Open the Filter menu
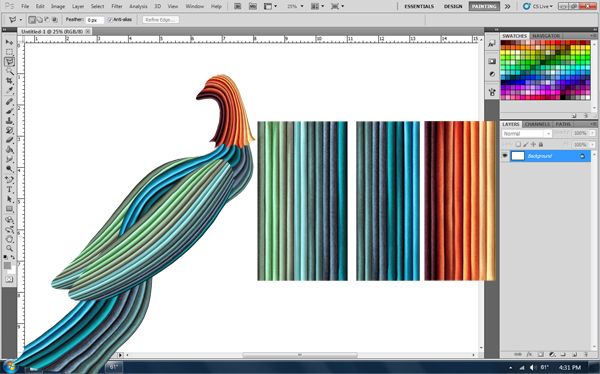 [x=117, y=7]
